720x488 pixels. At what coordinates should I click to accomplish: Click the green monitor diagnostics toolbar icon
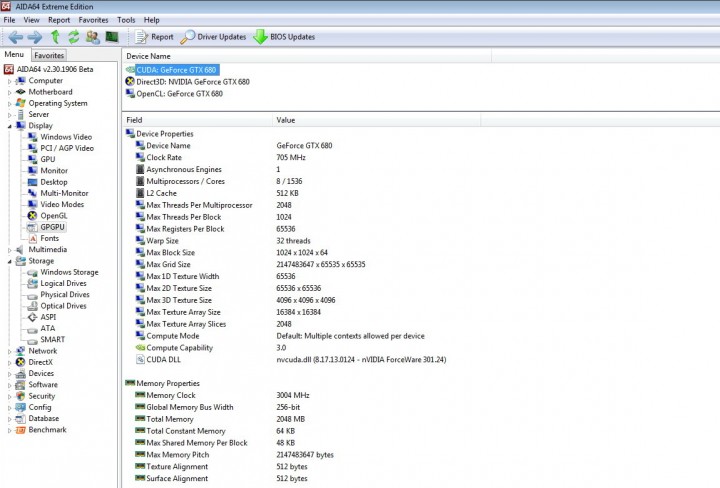[x=112, y=37]
